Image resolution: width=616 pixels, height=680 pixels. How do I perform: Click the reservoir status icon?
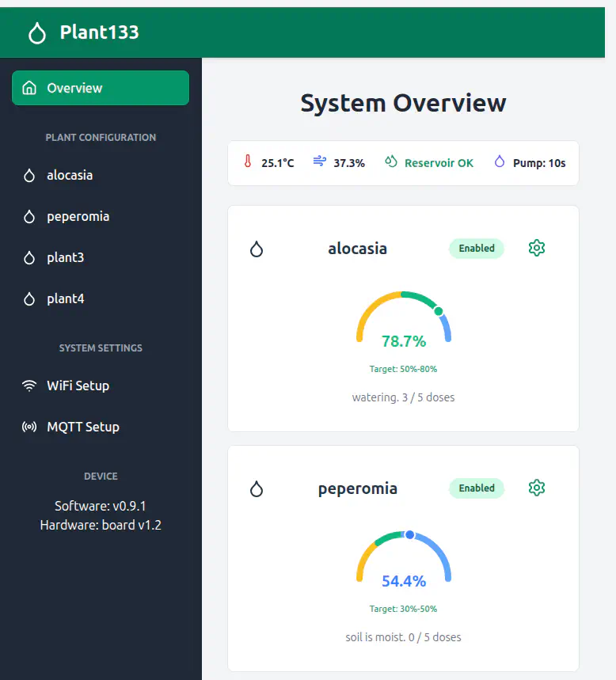pos(390,161)
